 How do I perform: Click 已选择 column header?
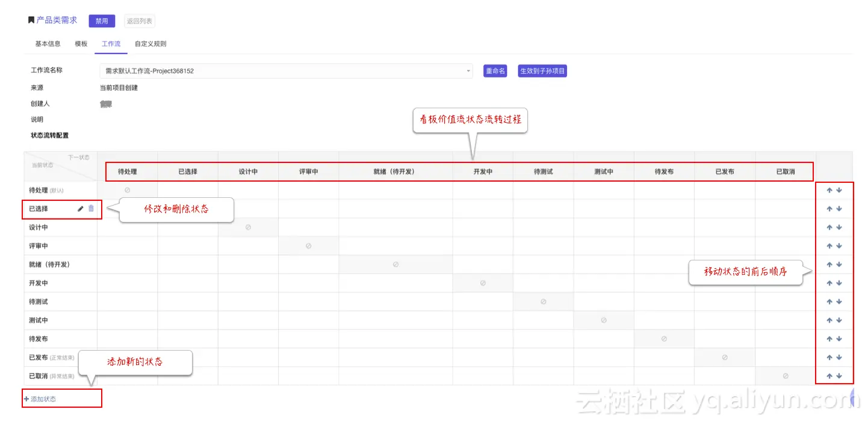[188, 171]
